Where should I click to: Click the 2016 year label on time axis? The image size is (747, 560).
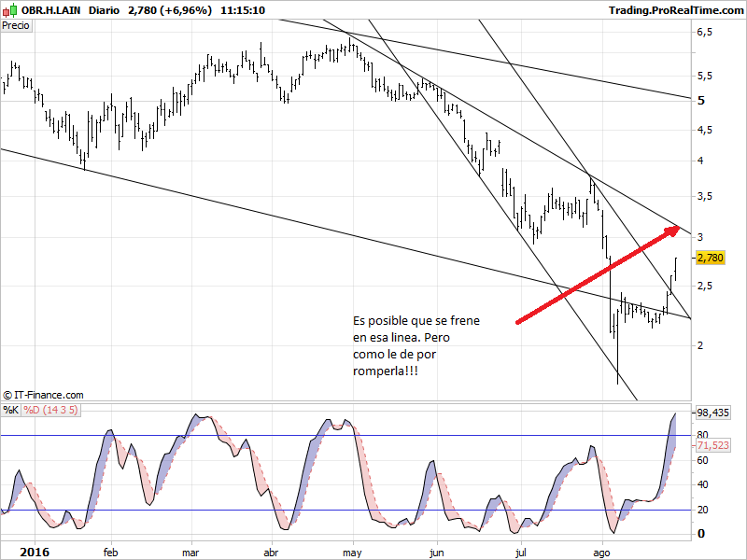point(34,551)
